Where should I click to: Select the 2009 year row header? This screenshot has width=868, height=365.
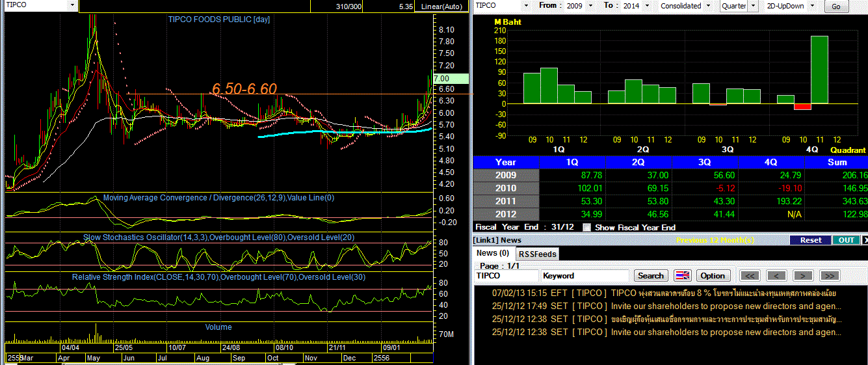(x=506, y=175)
